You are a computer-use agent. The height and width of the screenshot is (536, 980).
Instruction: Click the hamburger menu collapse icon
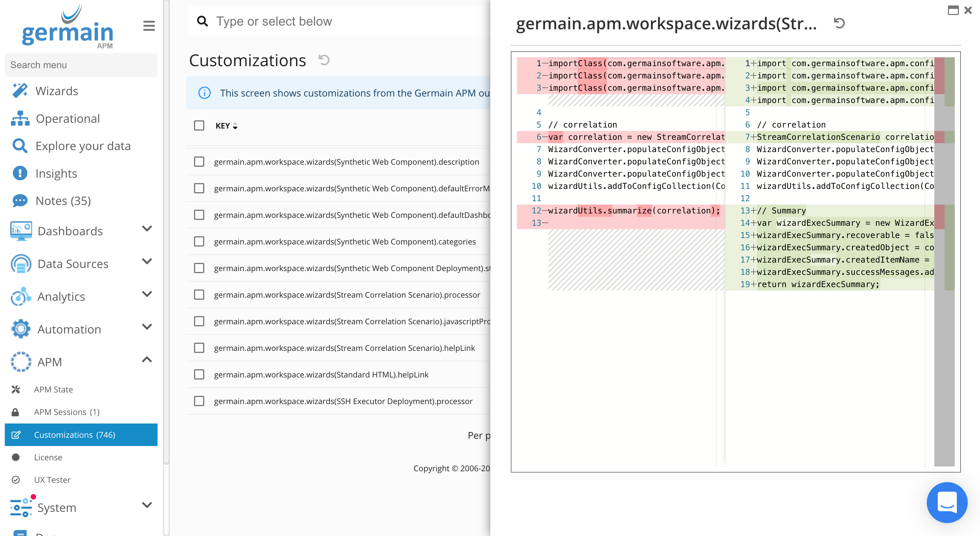[x=149, y=26]
